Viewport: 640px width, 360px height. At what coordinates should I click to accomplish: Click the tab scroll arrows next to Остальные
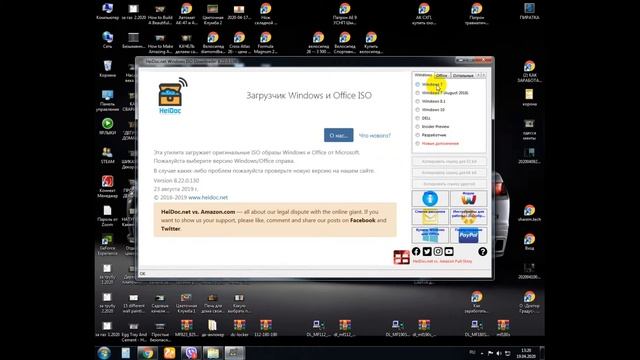click(481, 75)
